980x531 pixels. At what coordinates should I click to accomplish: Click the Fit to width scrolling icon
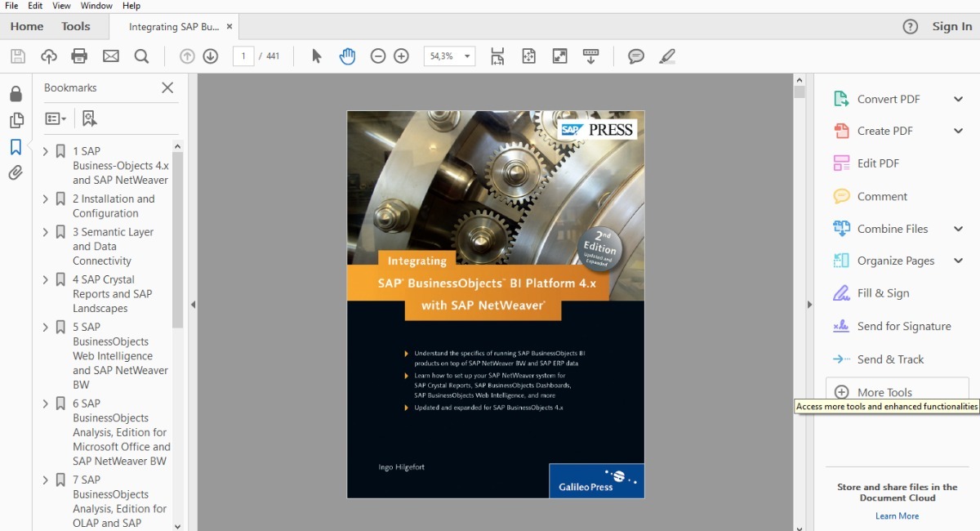tap(497, 56)
